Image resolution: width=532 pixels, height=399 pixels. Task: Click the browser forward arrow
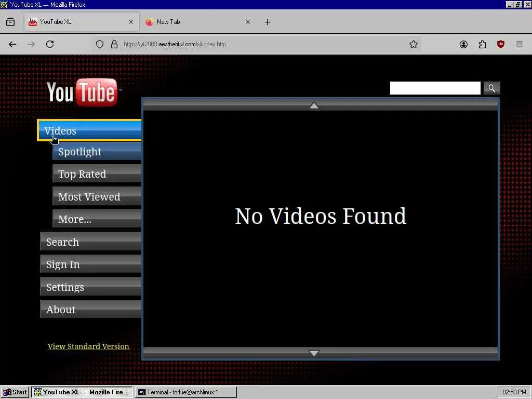coord(31,44)
